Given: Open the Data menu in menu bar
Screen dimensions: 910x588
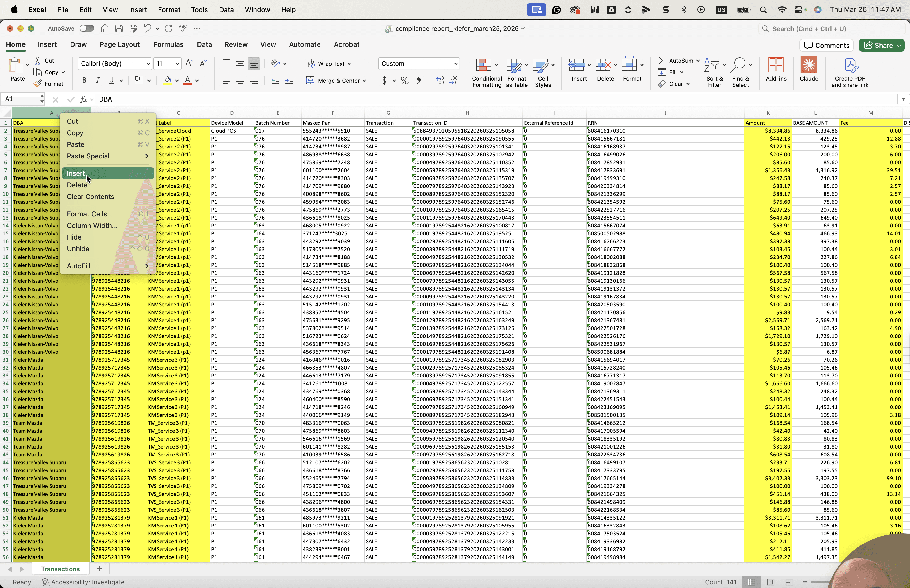Looking at the screenshot, I should pyautogui.click(x=226, y=9).
